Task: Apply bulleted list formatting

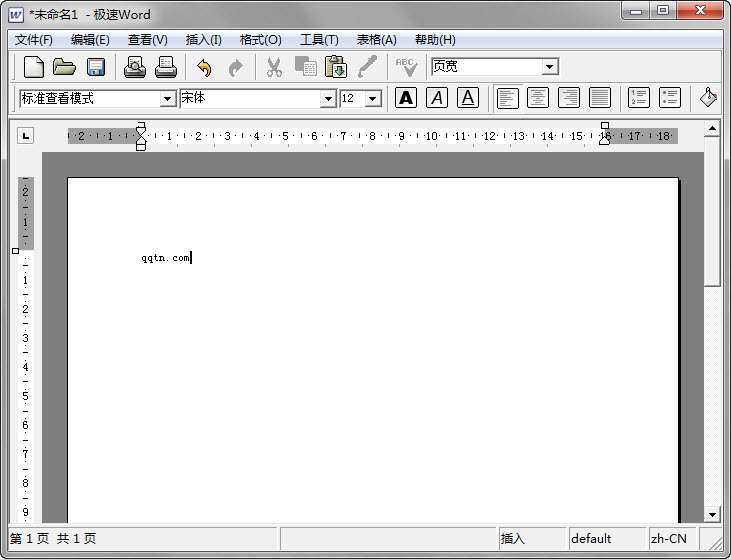Action: coord(670,98)
